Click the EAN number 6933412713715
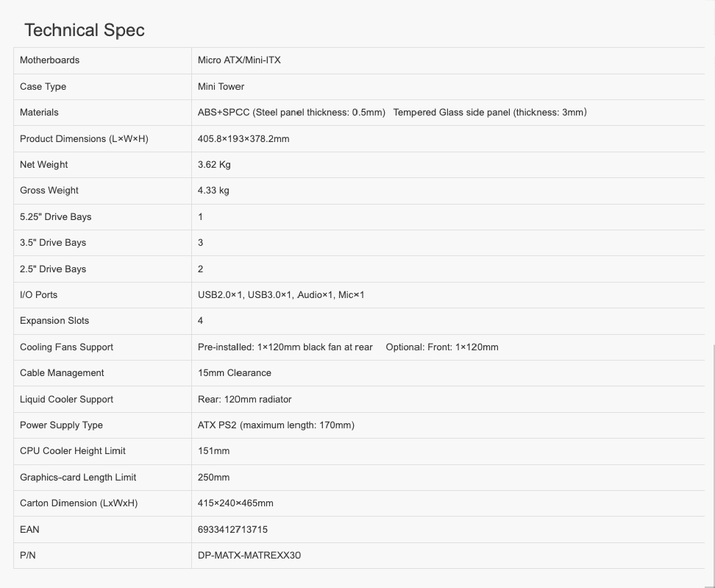Viewport: 715px width, 588px height. click(x=232, y=530)
